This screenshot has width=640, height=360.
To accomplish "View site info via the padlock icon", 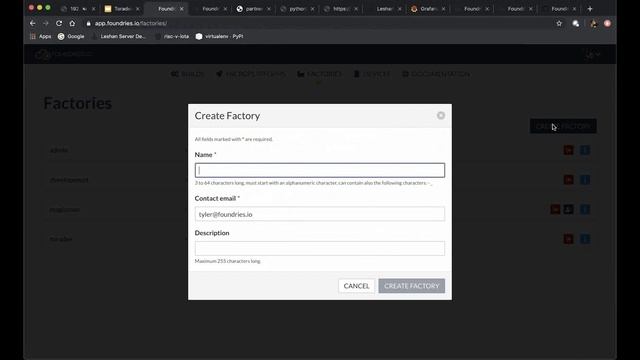I will [89, 24].
